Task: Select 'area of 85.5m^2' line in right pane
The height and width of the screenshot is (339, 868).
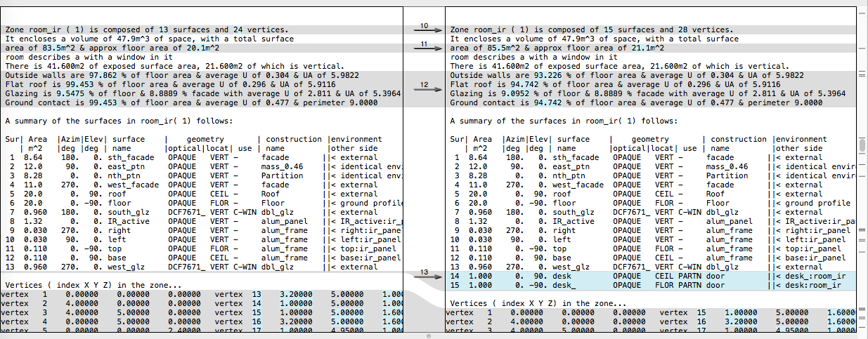Action: pos(557,48)
